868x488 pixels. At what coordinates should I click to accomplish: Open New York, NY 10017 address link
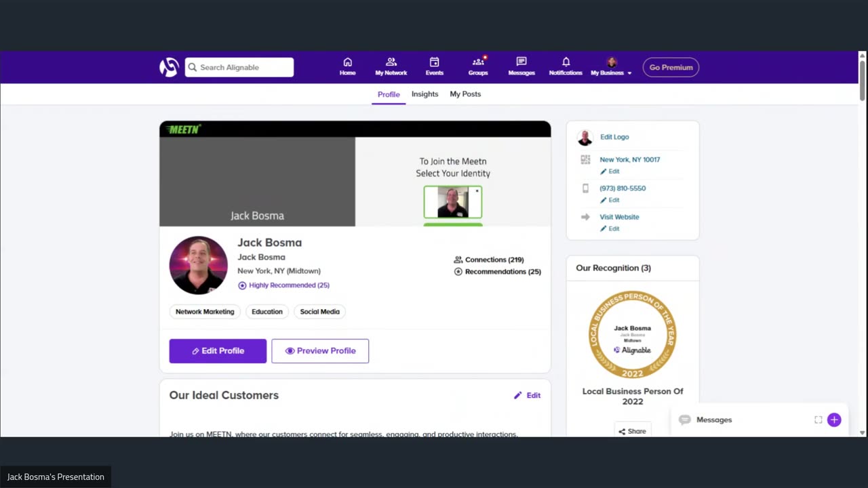tap(630, 160)
